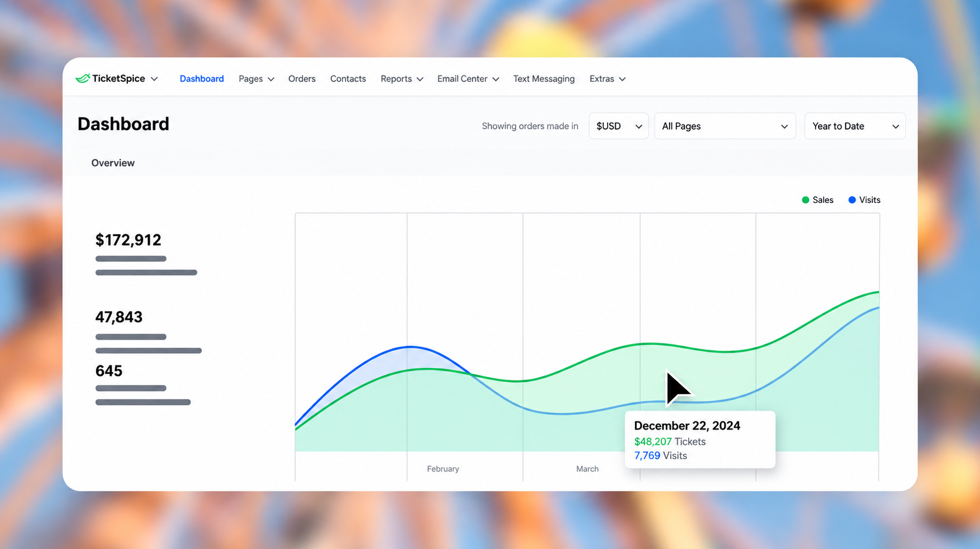Click the $48,207 Tickets tooltip value
980x549 pixels.
[x=670, y=442]
